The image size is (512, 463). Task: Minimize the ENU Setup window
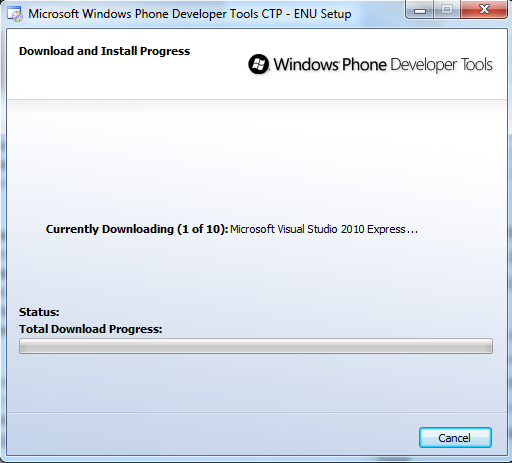tap(420, 10)
